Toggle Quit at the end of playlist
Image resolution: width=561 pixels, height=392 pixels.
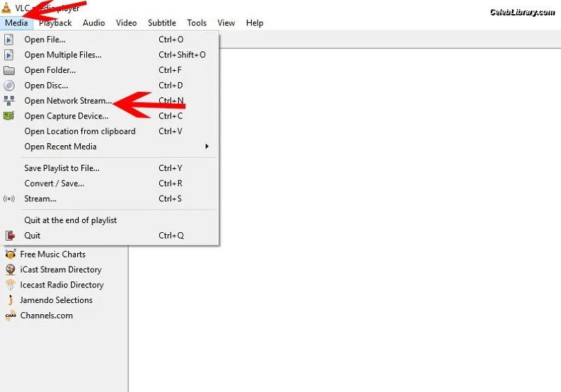pyautogui.click(x=109, y=220)
